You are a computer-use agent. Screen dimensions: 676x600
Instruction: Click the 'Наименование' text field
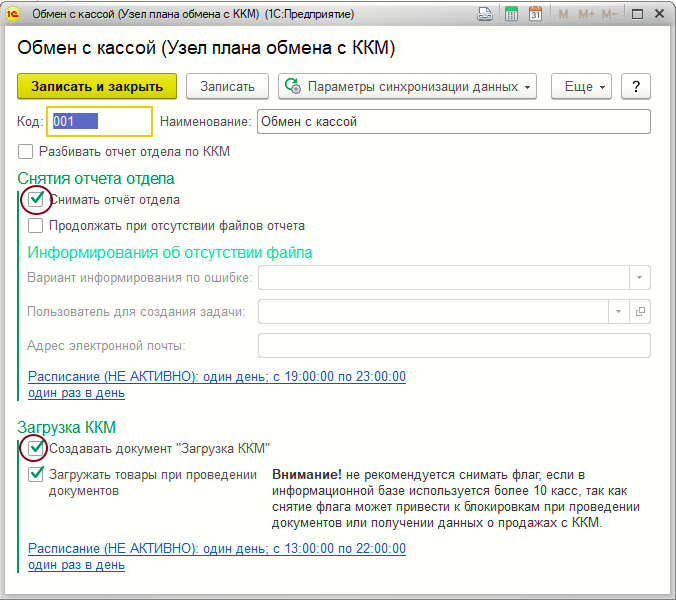(453, 121)
